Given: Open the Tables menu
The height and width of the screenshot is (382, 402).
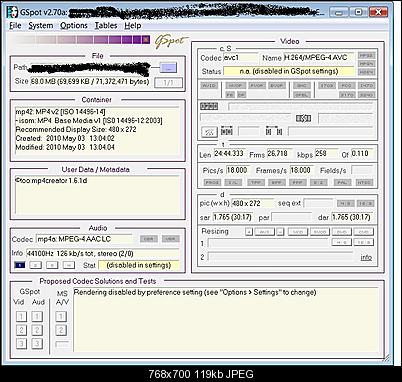Looking at the screenshot, I should (x=106, y=26).
